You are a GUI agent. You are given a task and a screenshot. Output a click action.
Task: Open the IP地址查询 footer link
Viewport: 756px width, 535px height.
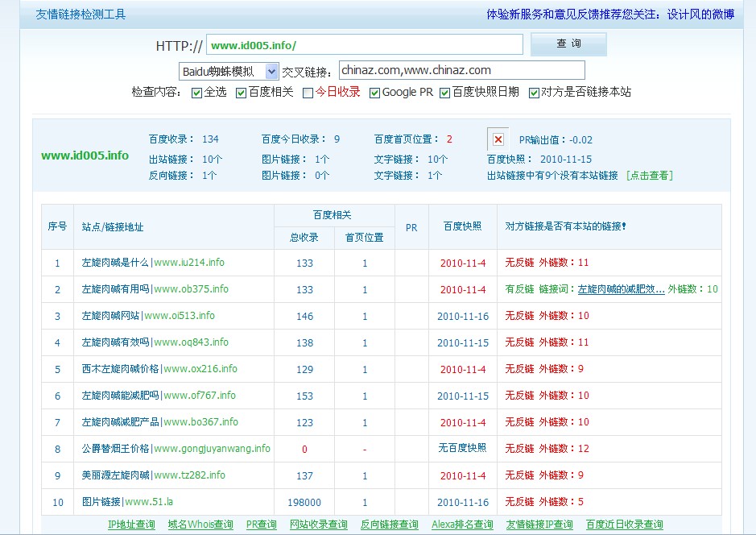click(131, 525)
